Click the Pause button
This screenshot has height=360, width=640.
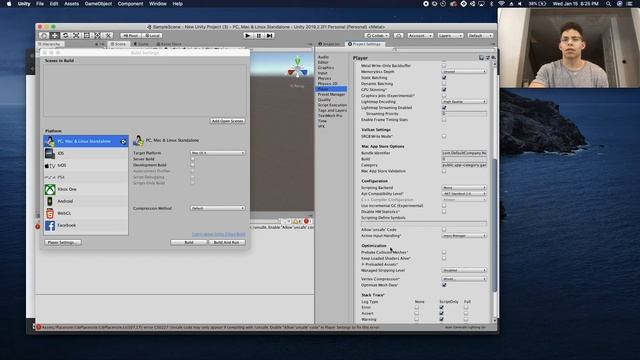click(x=258, y=36)
